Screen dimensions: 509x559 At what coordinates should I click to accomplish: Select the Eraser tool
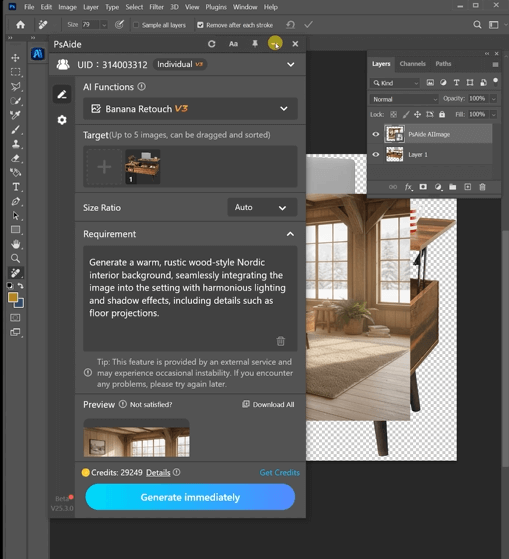pyautogui.click(x=15, y=158)
